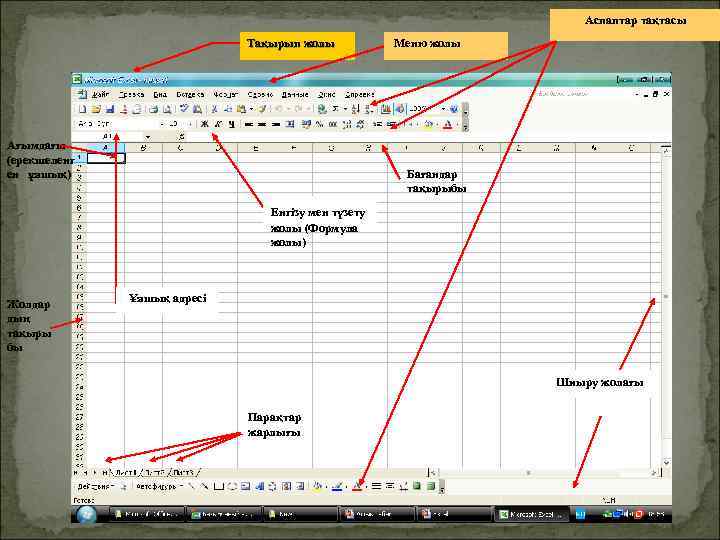Insert a Text Box from Drawing toolbar
720x540 pixels.
(x=246, y=486)
